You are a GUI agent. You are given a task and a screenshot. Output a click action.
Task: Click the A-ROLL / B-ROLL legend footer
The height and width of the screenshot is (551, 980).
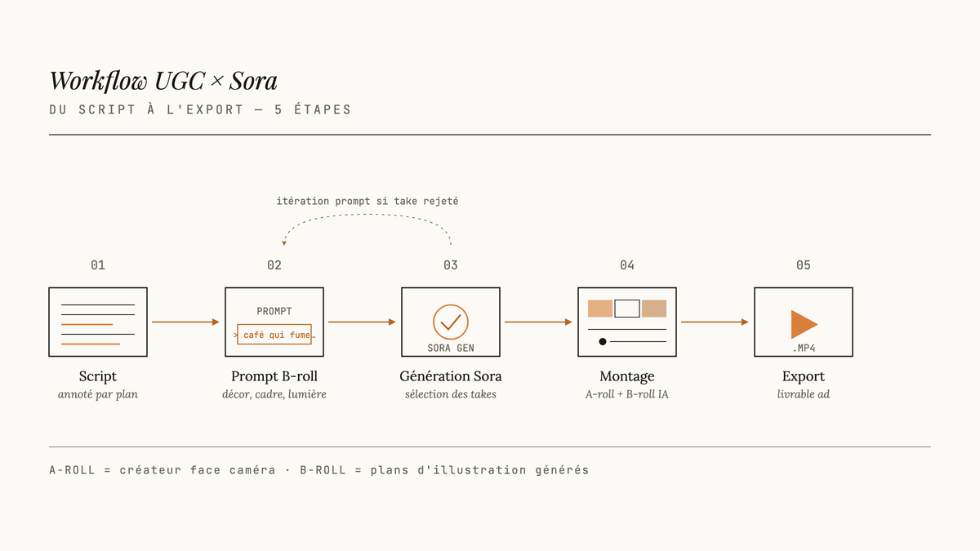tap(318, 470)
